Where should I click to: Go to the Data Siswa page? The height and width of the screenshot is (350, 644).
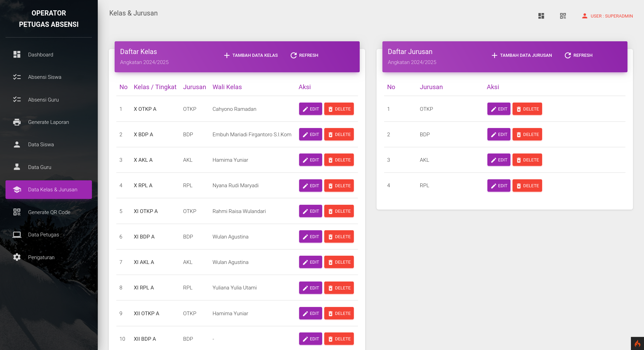[41, 145]
